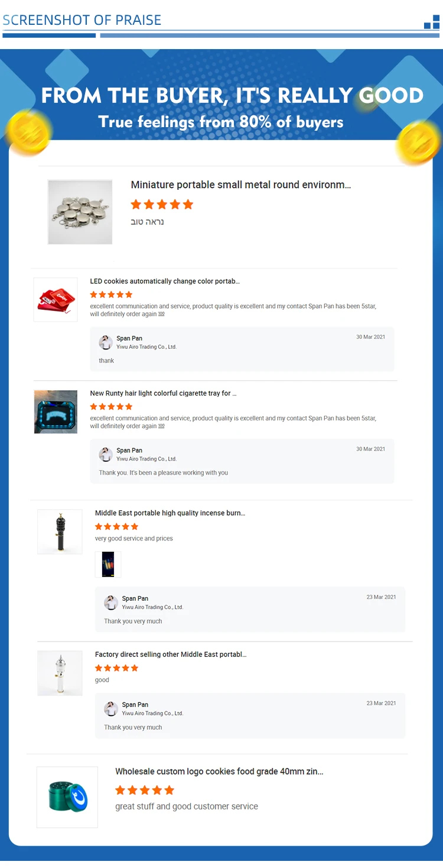
Task: Click Span Pan avatar in 23 Mar incense reply
Action: tap(111, 603)
